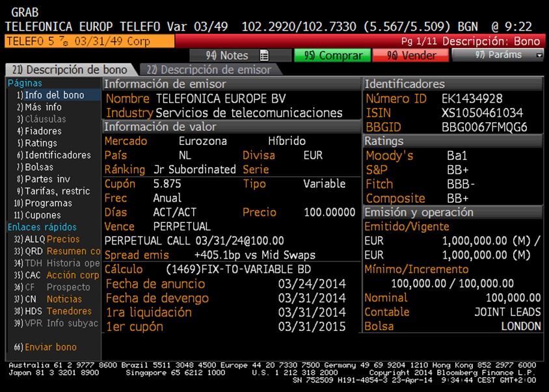549x392 pixels.
Task: Click the red Vender button
Action: coord(410,55)
